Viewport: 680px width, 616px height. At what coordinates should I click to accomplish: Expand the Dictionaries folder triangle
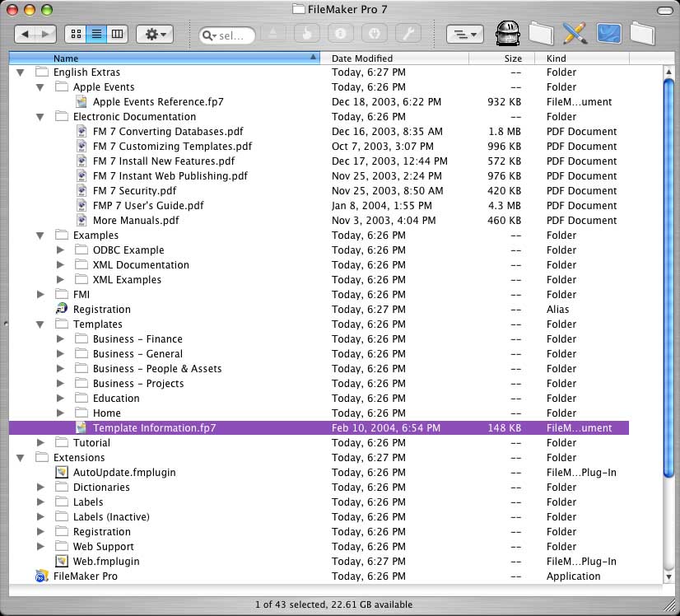40,487
